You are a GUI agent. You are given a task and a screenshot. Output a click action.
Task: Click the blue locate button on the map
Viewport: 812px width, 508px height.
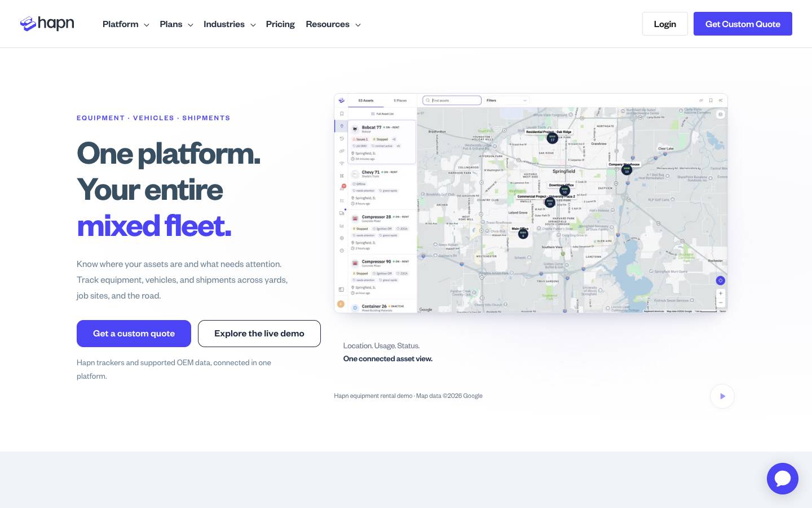point(720,281)
